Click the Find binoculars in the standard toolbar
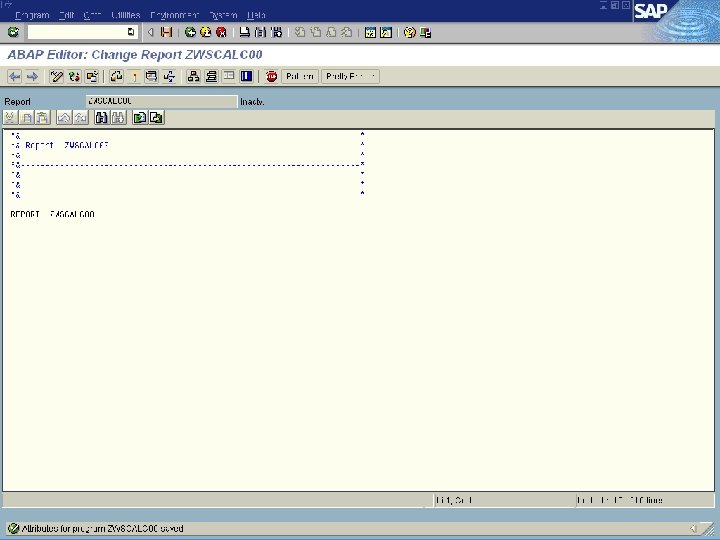This screenshot has height=540, width=720. (260, 32)
